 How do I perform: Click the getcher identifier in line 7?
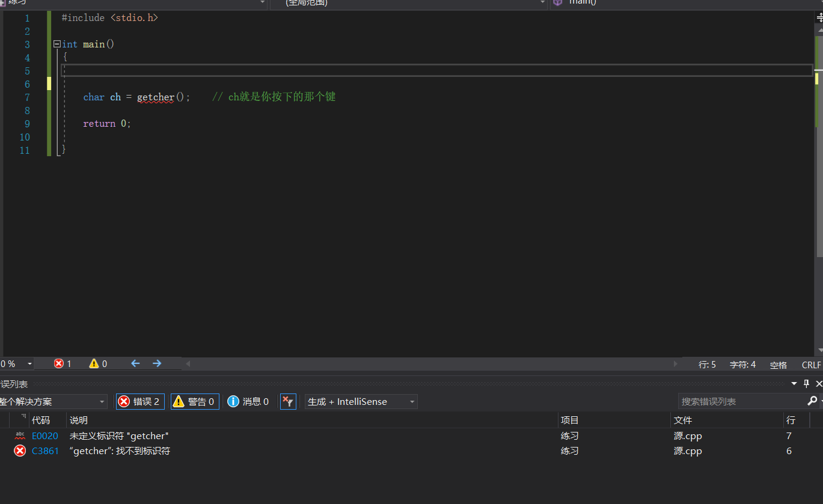[155, 97]
